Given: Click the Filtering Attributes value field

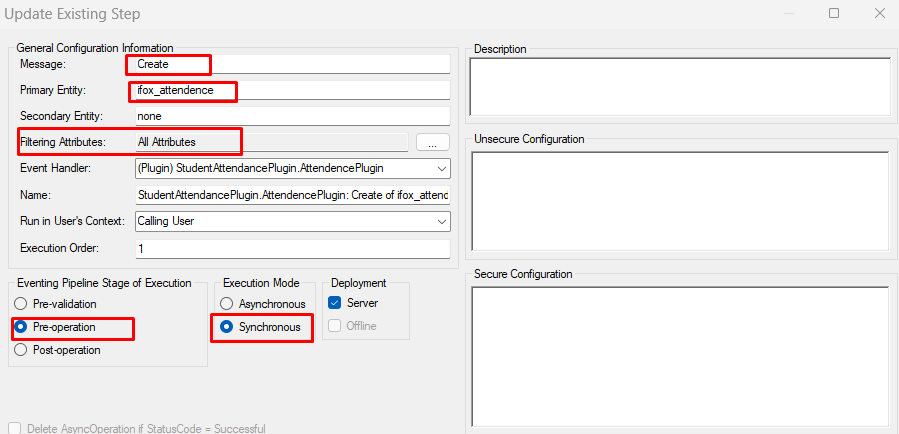Looking at the screenshot, I should point(270,142).
